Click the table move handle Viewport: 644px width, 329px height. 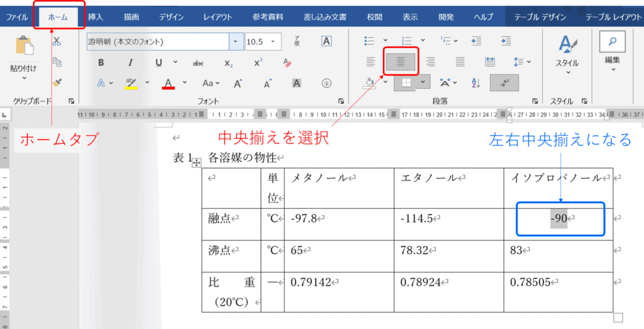click(x=196, y=163)
